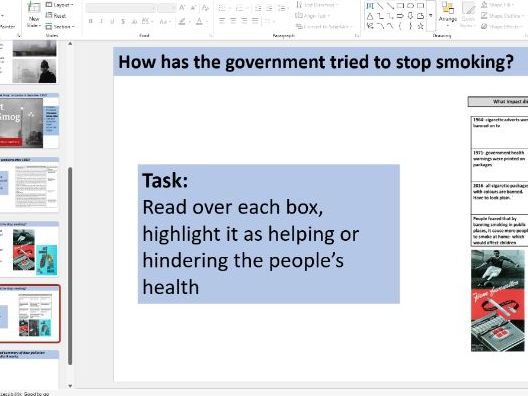Select the triangle shape
The width and height of the screenshot is (528, 396).
click(370, 16)
